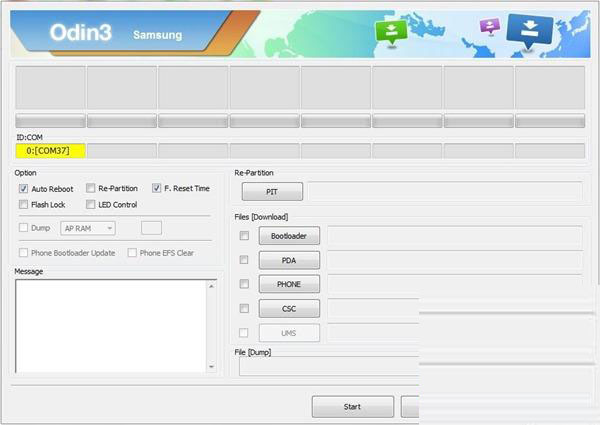Enable the Flash Lock checkbox

[x=23, y=205]
